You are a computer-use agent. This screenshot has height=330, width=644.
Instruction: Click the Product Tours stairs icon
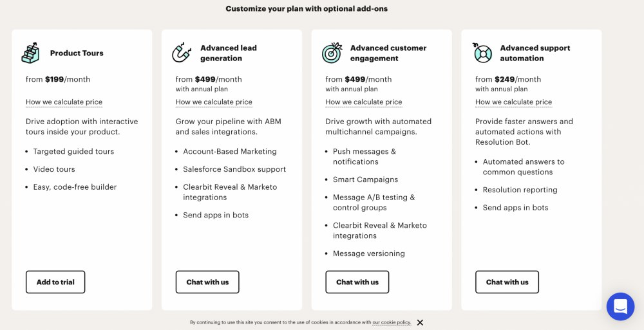point(30,53)
